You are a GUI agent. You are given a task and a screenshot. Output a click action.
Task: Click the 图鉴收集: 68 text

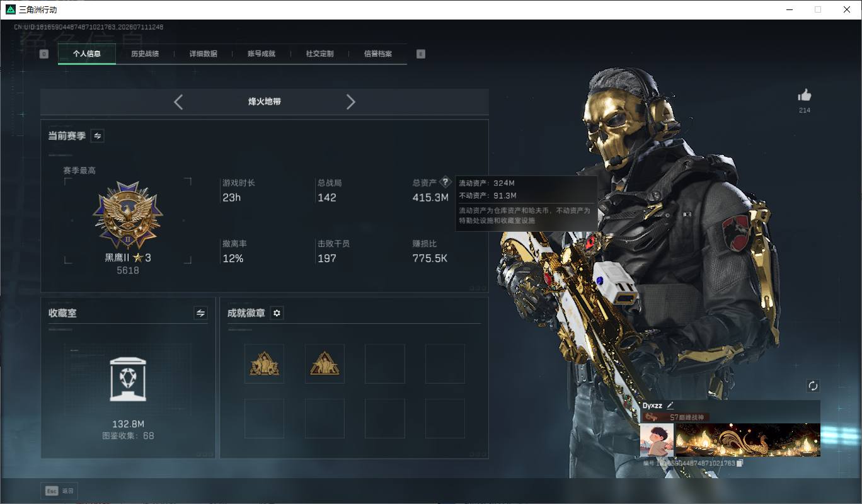pyautogui.click(x=128, y=435)
